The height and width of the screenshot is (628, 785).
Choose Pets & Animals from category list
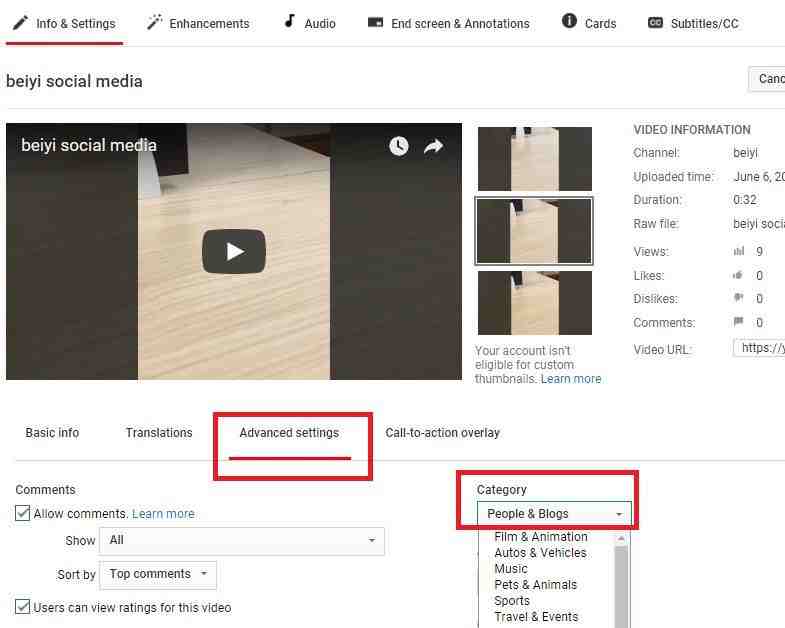pos(535,585)
